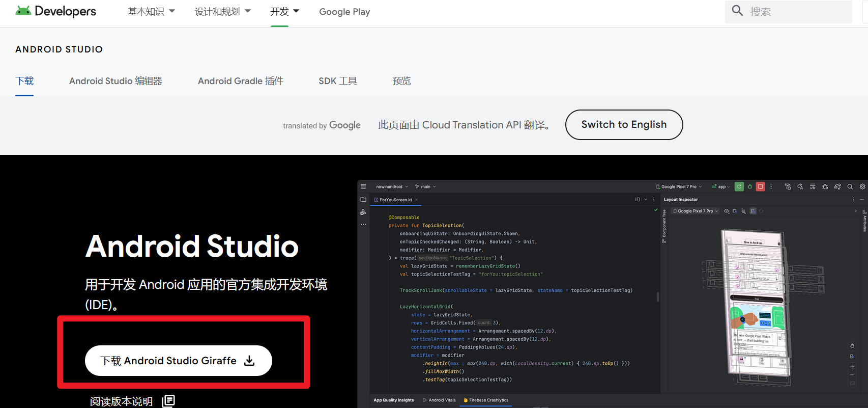Open the Resource Manager tool icon
868x408 pixels.
pyautogui.click(x=363, y=212)
